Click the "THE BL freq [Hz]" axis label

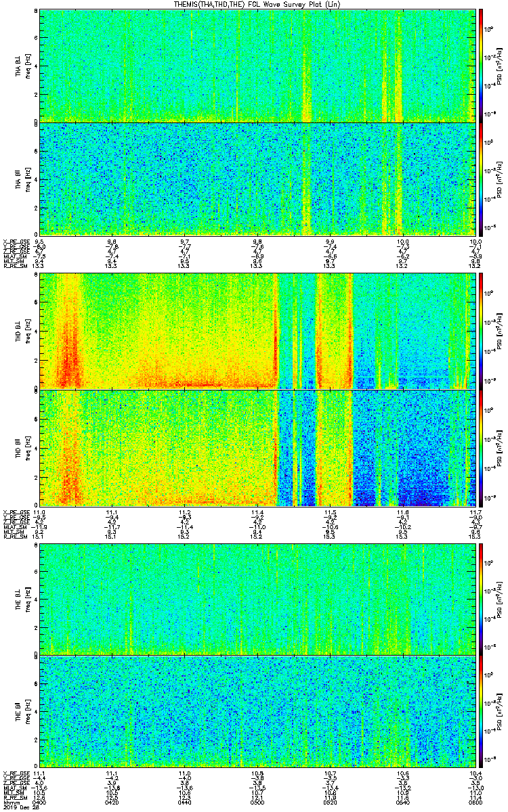coord(22,598)
